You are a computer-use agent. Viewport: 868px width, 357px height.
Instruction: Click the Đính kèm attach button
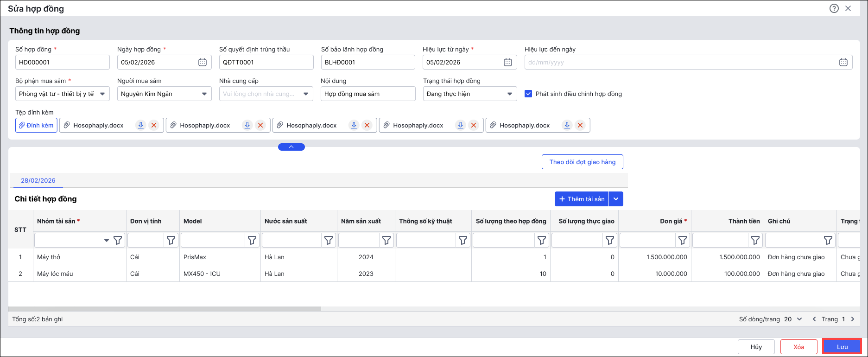[36, 125]
